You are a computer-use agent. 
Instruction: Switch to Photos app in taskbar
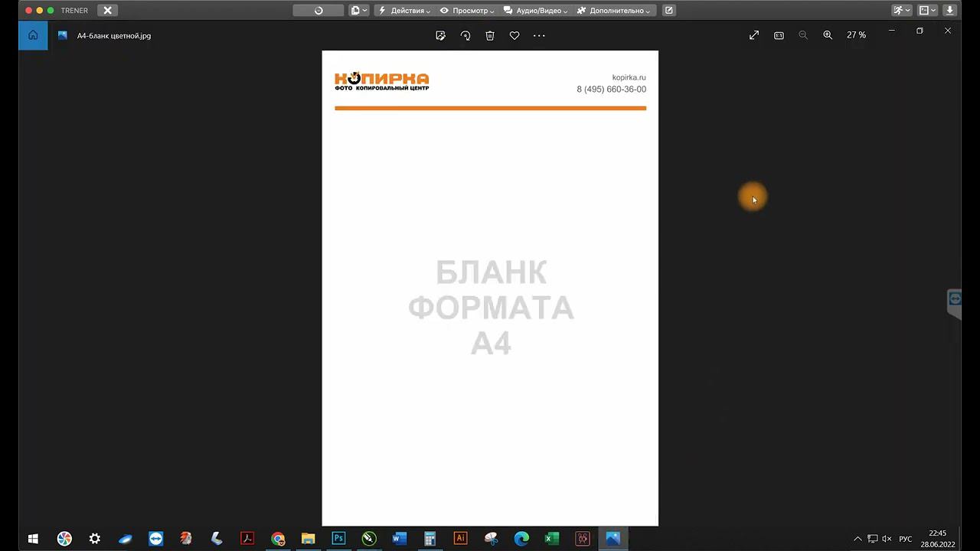(x=612, y=539)
